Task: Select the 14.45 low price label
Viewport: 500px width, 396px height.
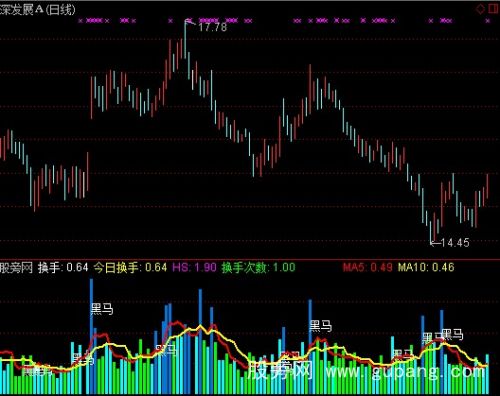Action: coord(455,243)
